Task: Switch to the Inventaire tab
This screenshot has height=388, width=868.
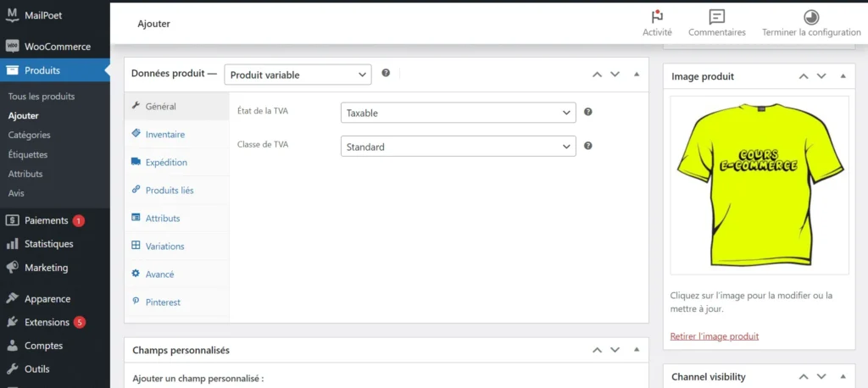Action: point(164,134)
